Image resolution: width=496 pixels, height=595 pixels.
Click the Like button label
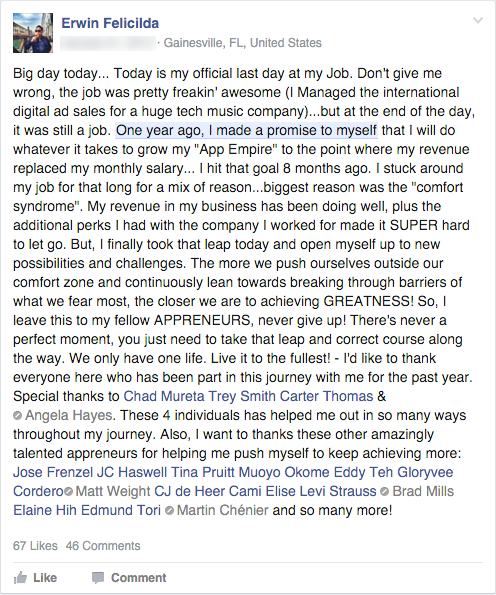45,578
